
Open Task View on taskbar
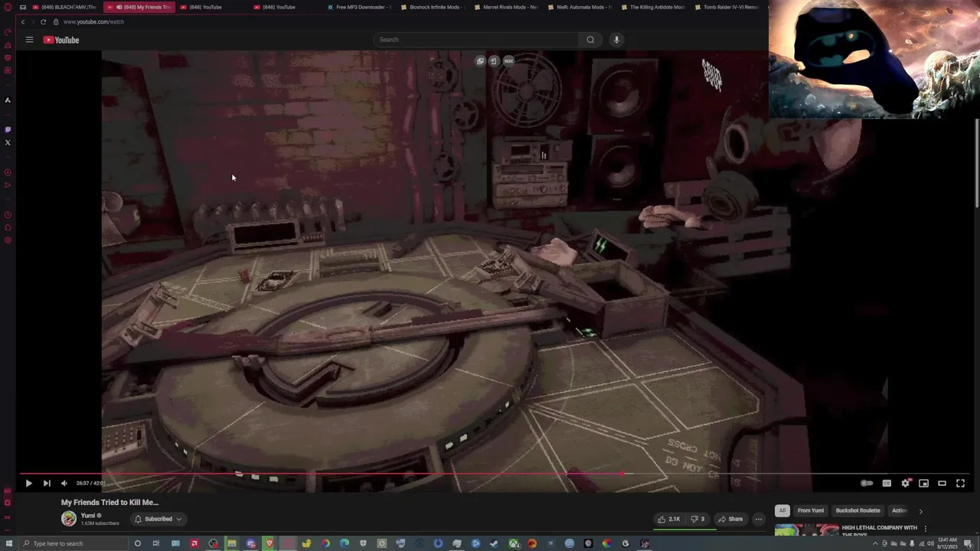pos(156,543)
